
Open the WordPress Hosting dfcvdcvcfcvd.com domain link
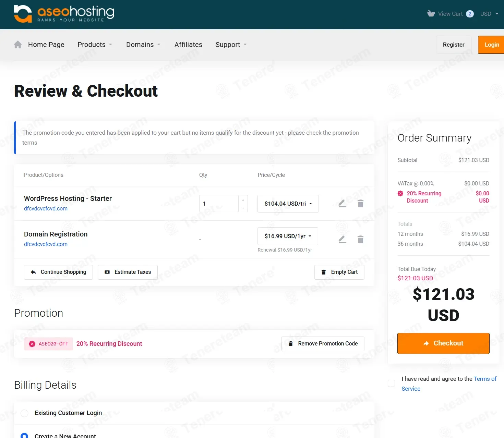point(46,208)
